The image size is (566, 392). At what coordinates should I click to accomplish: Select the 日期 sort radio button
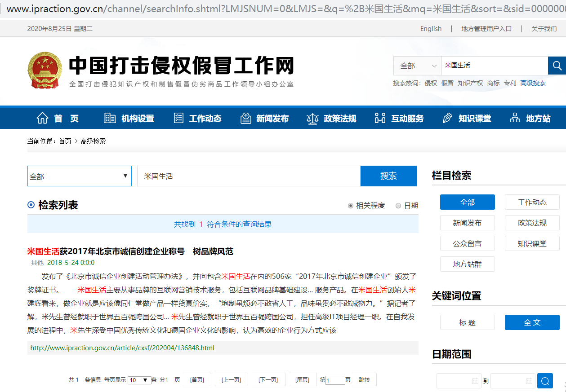(x=398, y=206)
